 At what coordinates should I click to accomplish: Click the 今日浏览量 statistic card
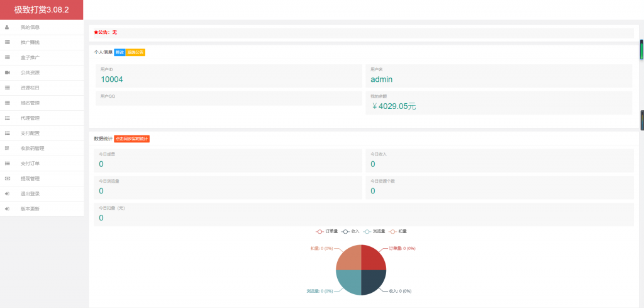[x=228, y=188]
